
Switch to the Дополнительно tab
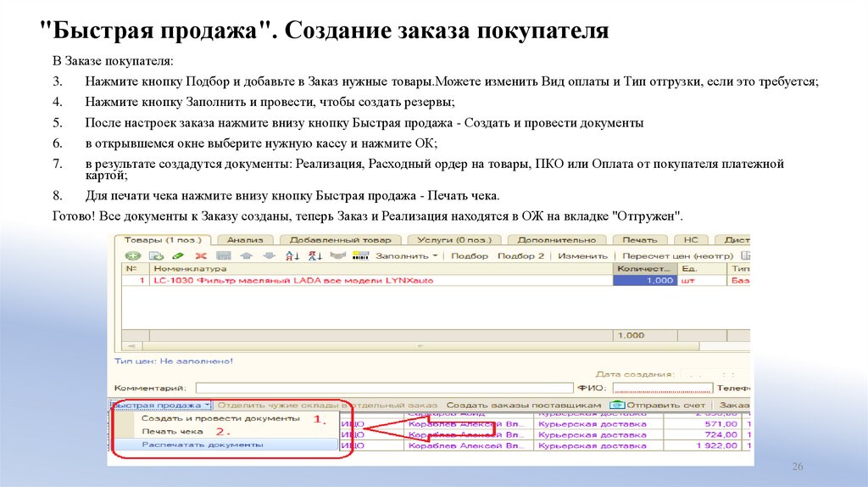tap(556, 240)
